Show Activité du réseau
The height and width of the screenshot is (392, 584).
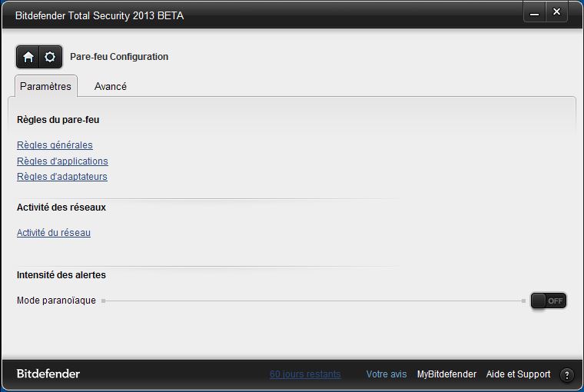pos(54,233)
